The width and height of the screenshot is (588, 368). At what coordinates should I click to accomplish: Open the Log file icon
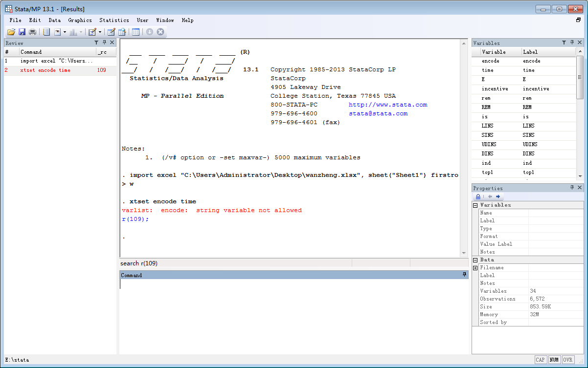tap(46, 32)
